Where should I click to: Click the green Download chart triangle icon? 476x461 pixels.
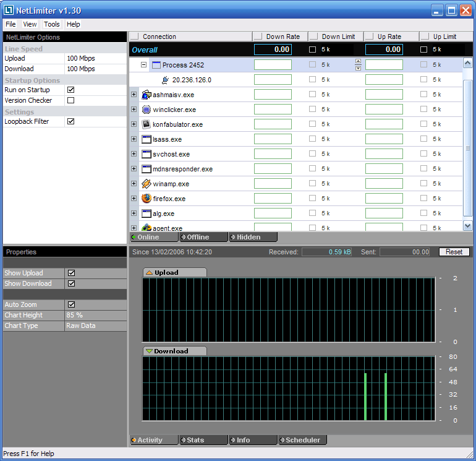[x=149, y=351]
